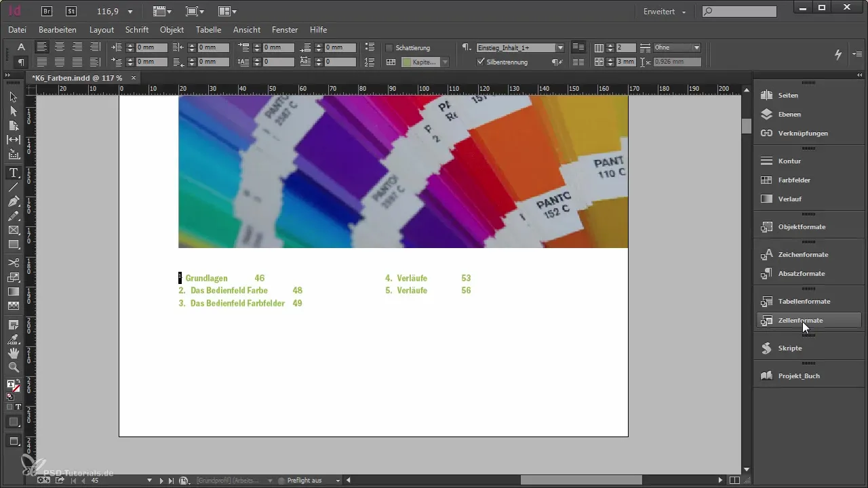
Task: Select the Page tool
Action: [x=13, y=125]
